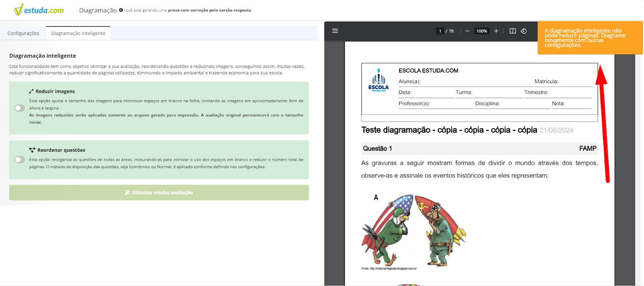Click the info icon beside Diagramação
The width and height of the screenshot is (644, 286).
(x=121, y=10)
